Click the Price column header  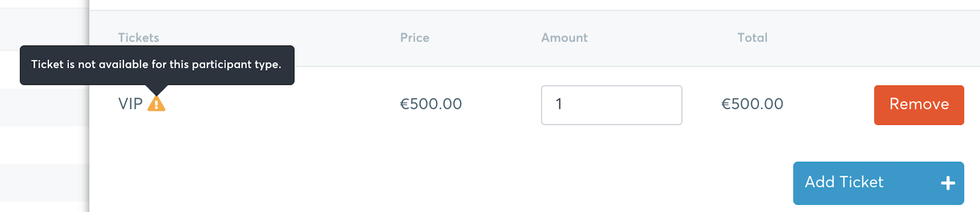[x=415, y=37]
